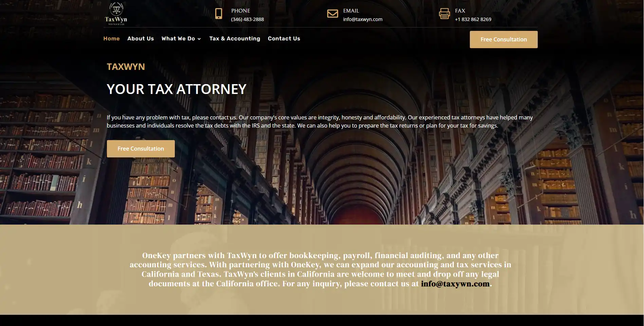This screenshot has width=644, height=326.
Task: Go to the Home menu item
Action: [111, 39]
